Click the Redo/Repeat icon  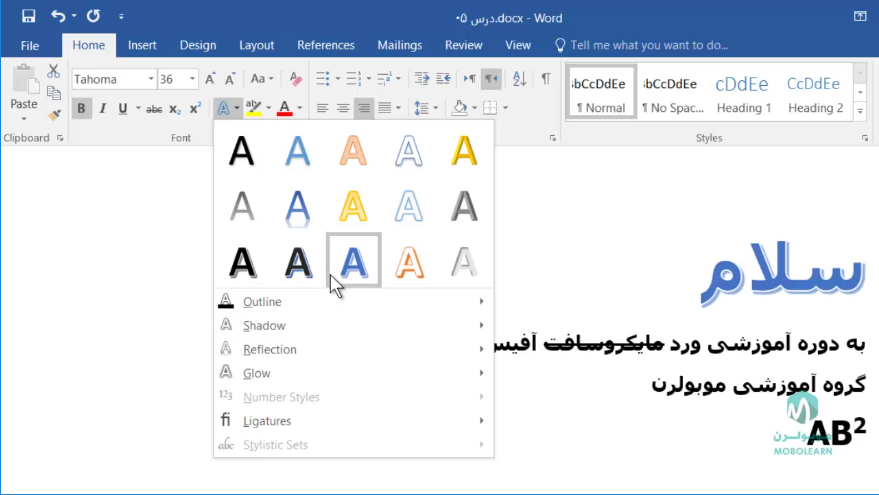pyautogui.click(x=93, y=16)
